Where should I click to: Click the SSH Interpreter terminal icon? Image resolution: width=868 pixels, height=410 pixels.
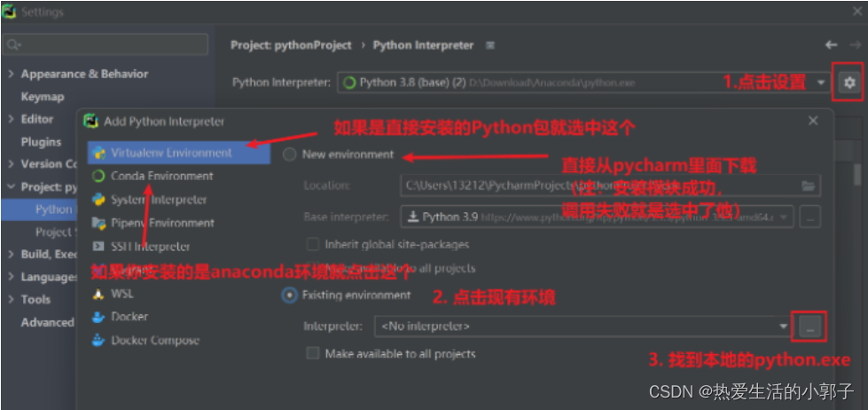click(99, 247)
